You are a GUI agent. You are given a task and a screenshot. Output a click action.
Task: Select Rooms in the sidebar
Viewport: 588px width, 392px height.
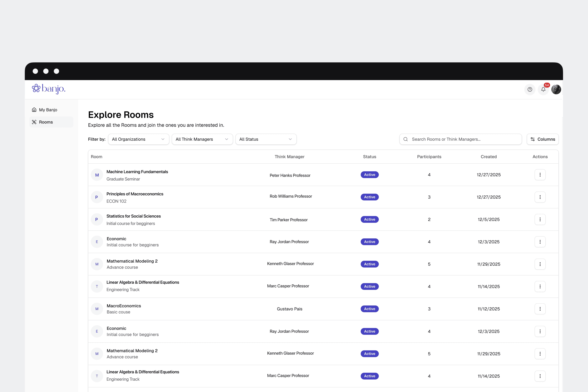(46, 122)
